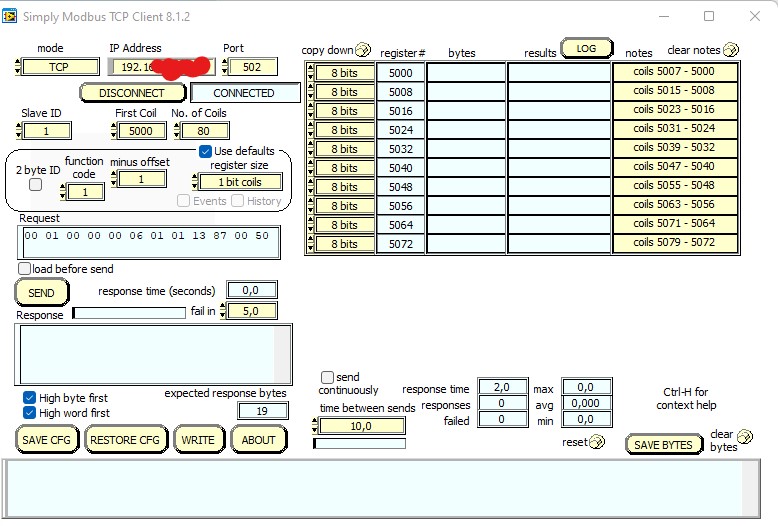The width and height of the screenshot is (778, 526).
Task: Click the First Coil field 5000
Action: click(x=141, y=131)
